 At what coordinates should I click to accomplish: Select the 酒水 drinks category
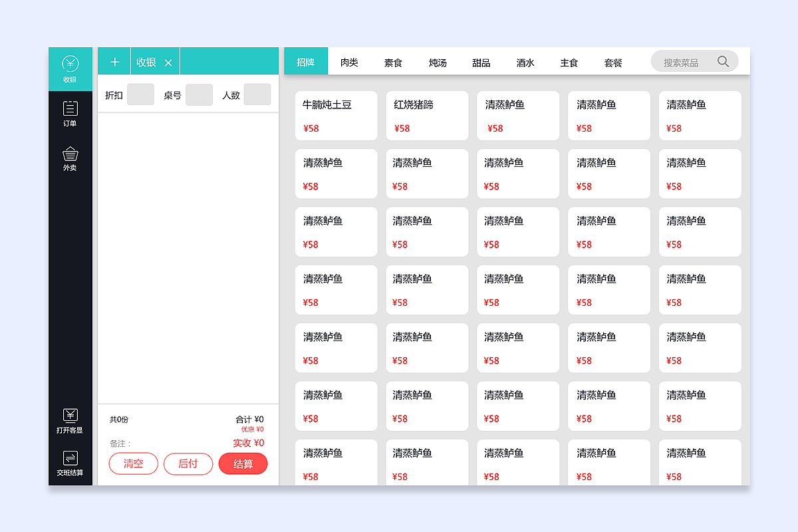tap(525, 63)
